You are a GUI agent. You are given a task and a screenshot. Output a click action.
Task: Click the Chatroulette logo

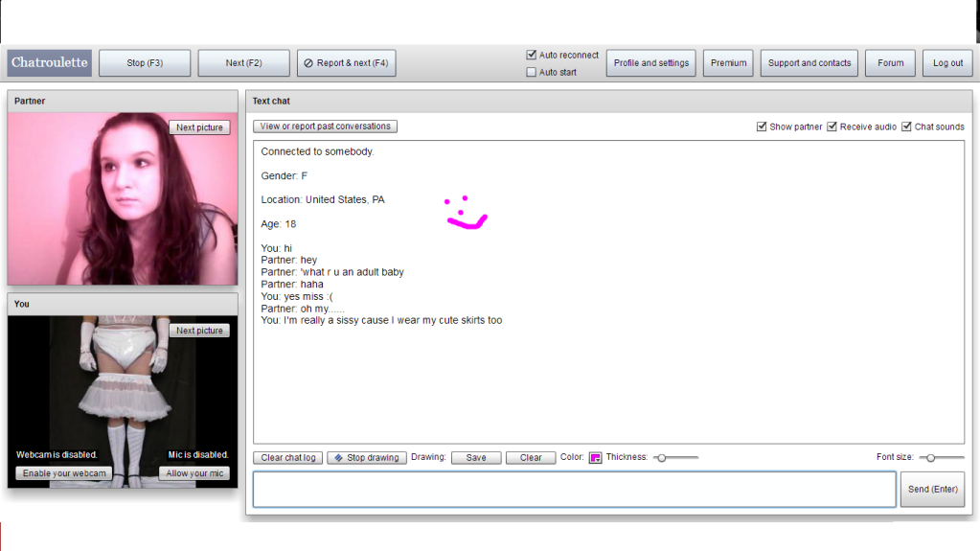(50, 62)
